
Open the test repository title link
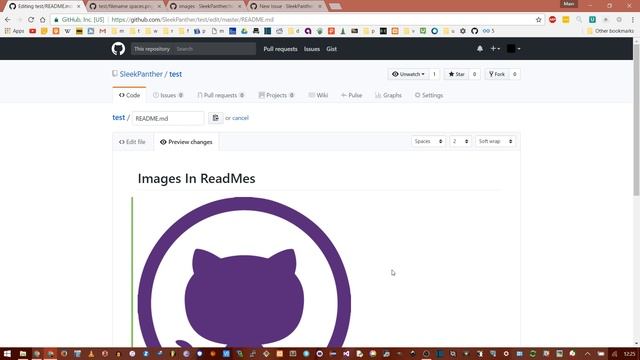(176, 74)
